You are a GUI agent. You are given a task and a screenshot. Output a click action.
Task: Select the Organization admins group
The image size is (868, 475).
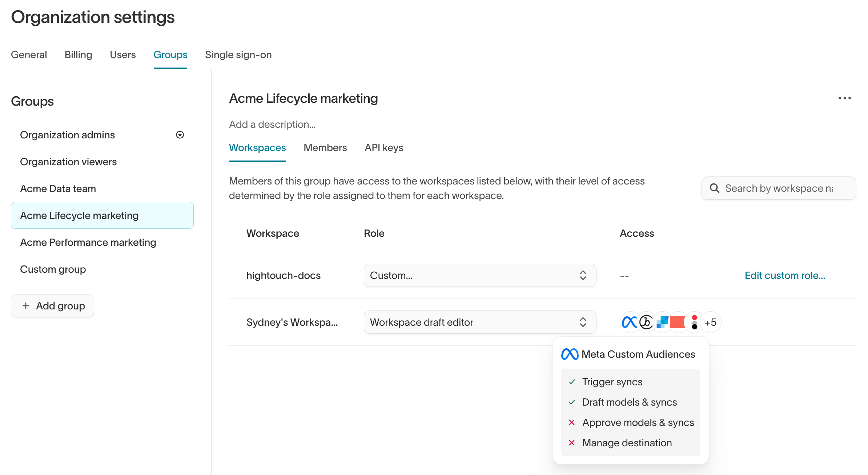102,135
